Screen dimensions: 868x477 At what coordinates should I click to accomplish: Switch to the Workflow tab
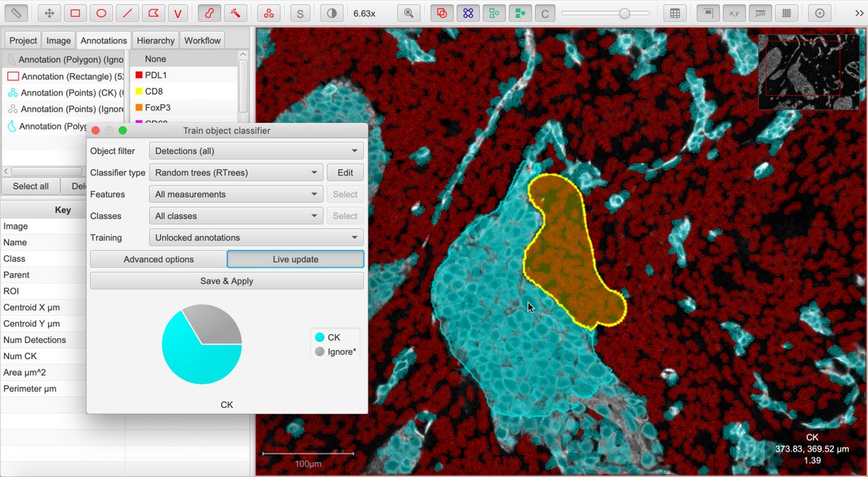coord(202,40)
